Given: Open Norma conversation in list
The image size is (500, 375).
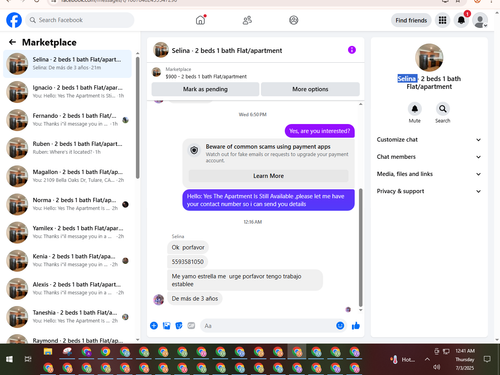Looking at the screenshot, I should click(x=68, y=204).
